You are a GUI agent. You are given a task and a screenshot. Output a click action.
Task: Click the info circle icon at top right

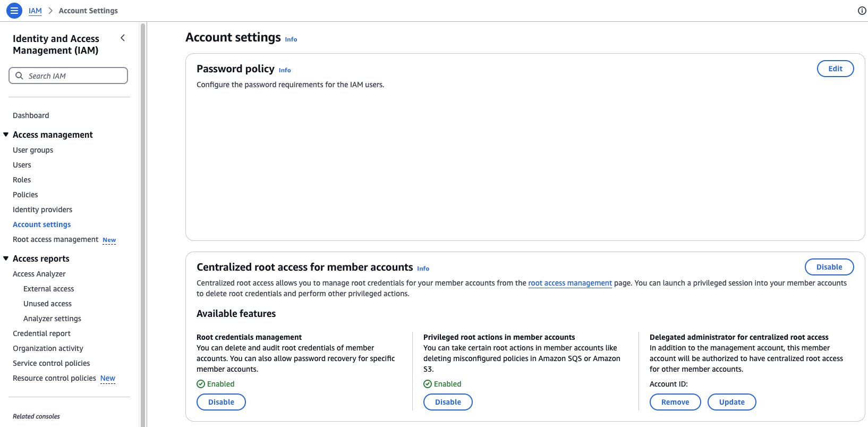click(x=862, y=11)
